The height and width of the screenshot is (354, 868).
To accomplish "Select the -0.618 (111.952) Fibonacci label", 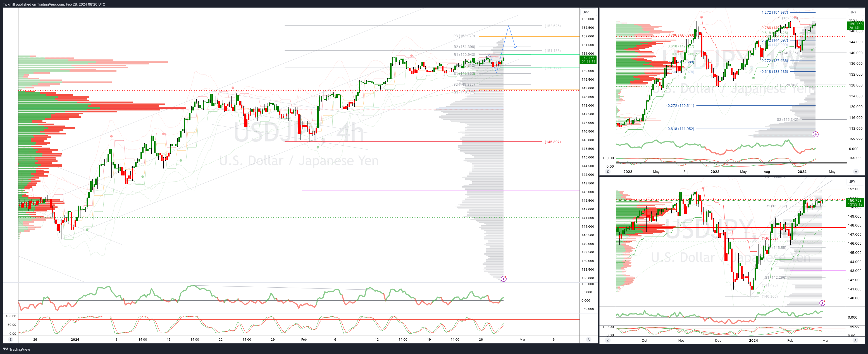I will [x=680, y=129].
